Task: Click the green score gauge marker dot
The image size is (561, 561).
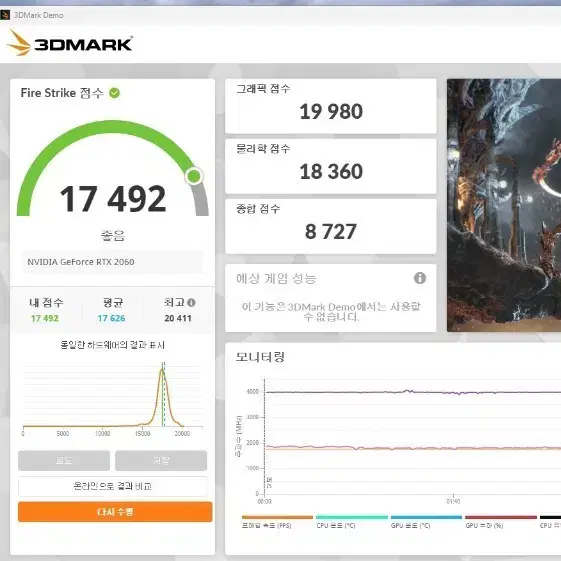Action: (194, 176)
